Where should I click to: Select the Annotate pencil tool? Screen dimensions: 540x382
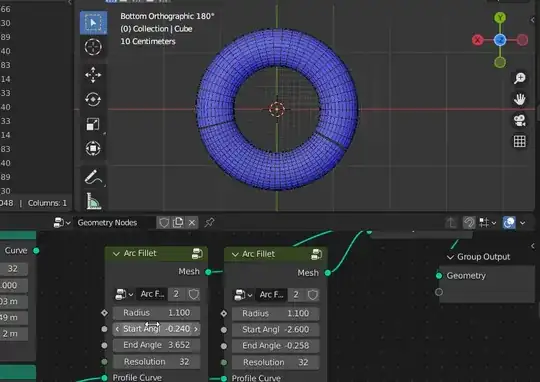pos(93,177)
